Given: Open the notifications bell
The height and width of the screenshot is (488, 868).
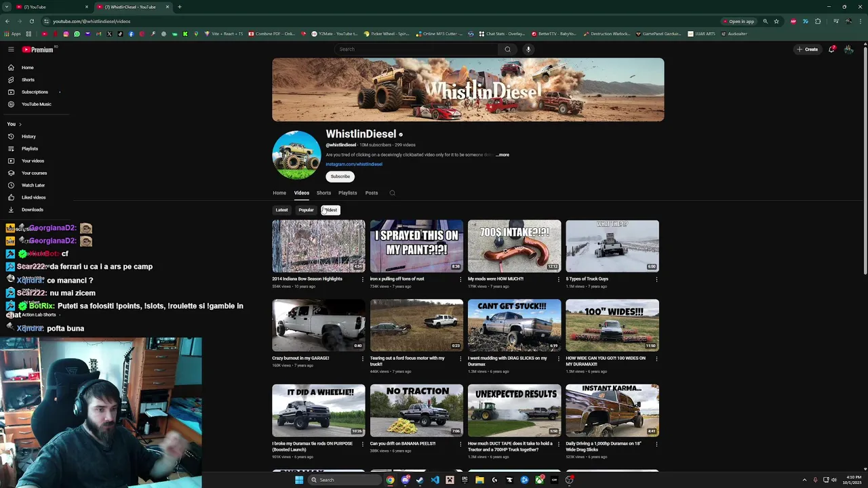Looking at the screenshot, I should point(831,49).
